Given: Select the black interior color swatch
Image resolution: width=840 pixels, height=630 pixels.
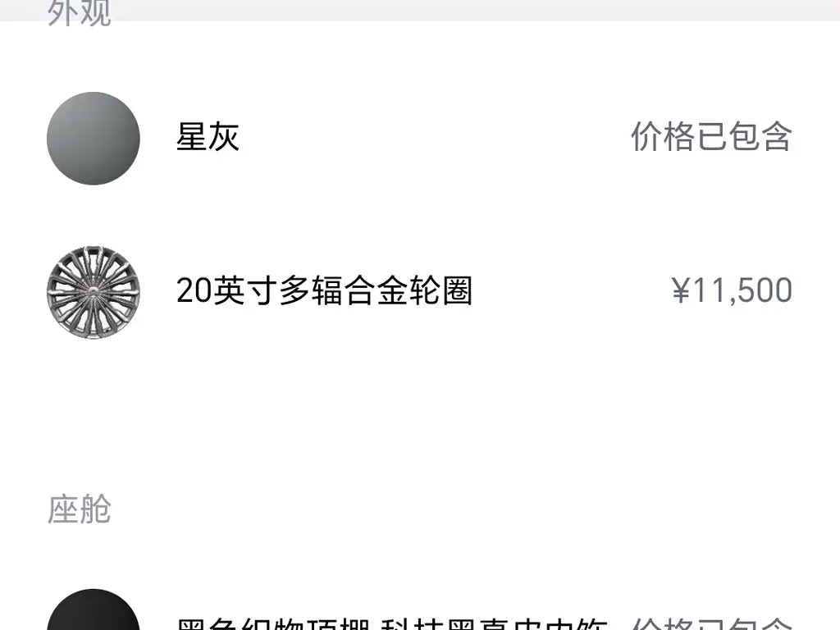Looking at the screenshot, I should (x=94, y=609).
